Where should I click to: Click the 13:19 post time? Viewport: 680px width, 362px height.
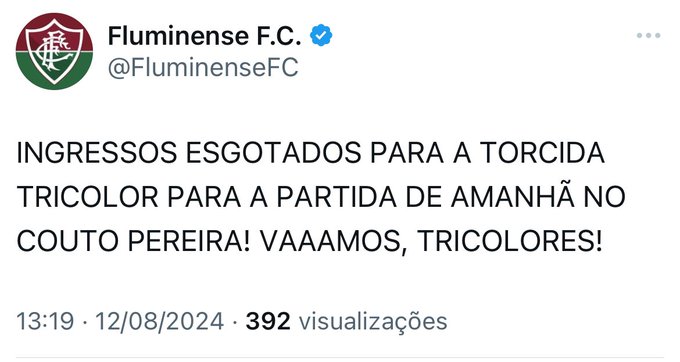[45, 322]
